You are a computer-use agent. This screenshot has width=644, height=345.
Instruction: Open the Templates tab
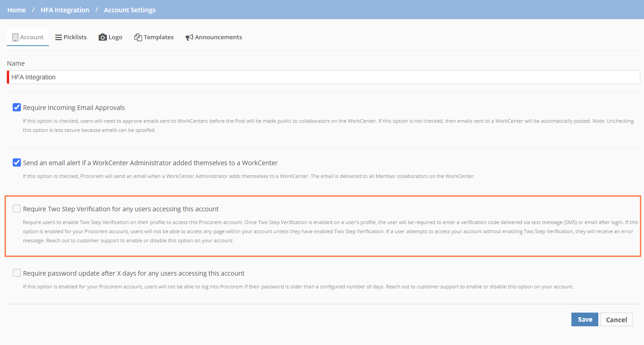click(154, 37)
